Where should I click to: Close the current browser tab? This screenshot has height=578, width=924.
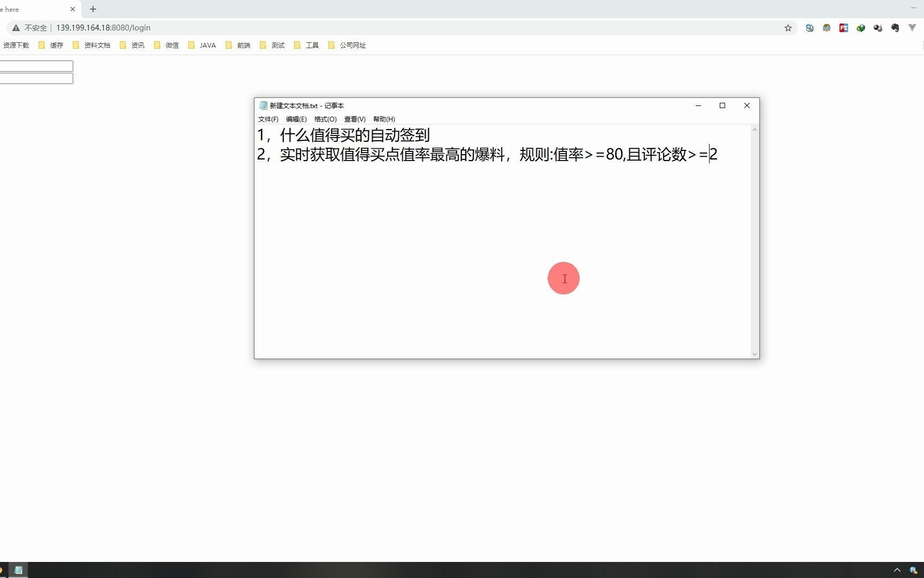pos(73,9)
